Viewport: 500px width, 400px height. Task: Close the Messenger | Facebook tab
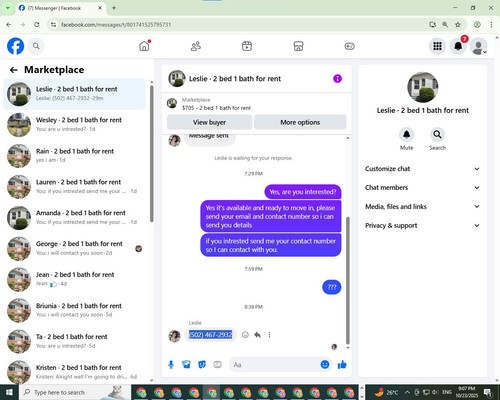[x=100, y=8]
